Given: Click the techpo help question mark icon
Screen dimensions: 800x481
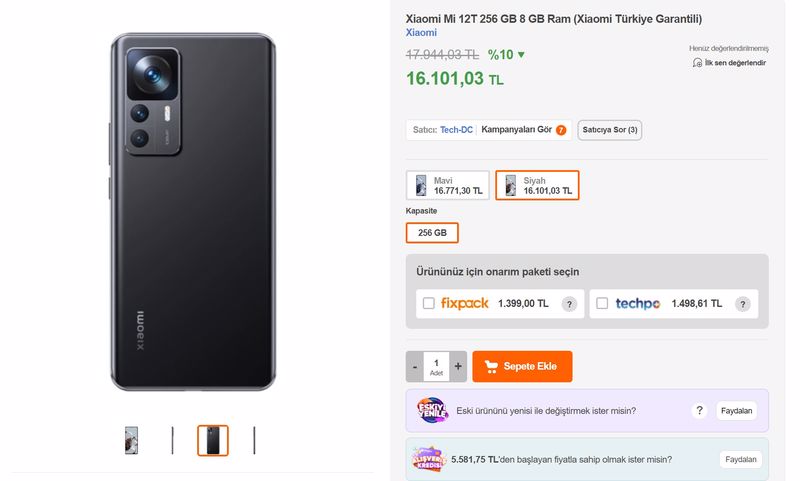Looking at the screenshot, I should [742, 305].
